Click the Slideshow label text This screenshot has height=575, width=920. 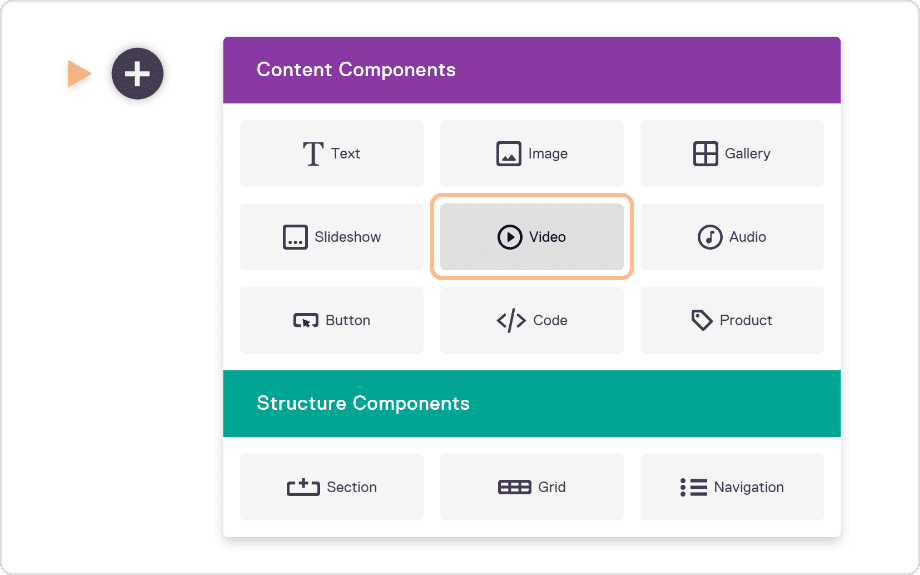click(348, 238)
